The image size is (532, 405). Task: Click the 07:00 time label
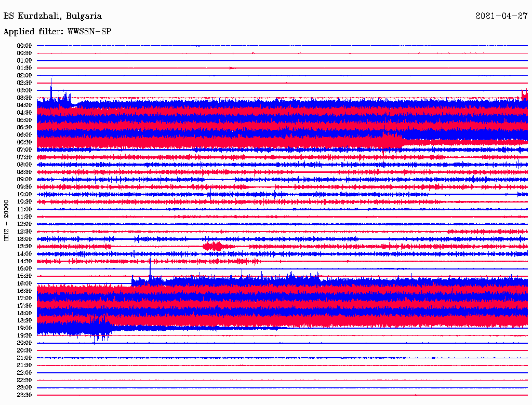[x=24, y=150]
